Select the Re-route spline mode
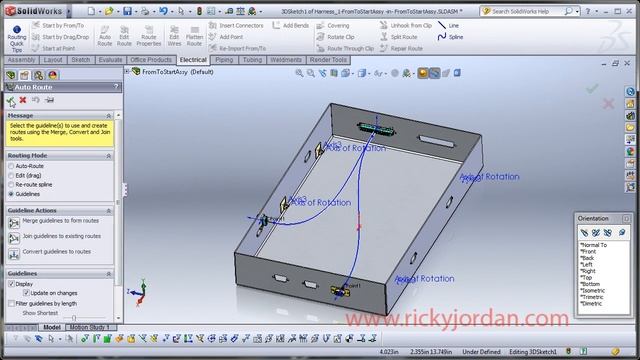The image size is (640, 360). click(11, 185)
